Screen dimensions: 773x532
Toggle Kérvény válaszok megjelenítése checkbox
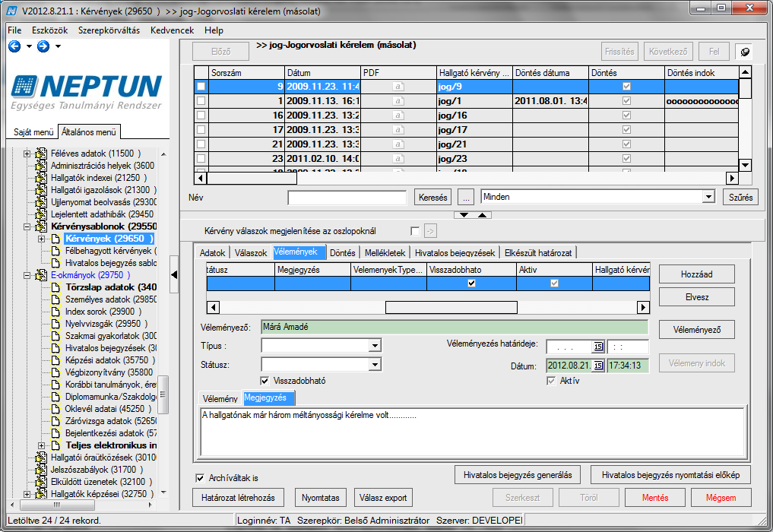[415, 231]
